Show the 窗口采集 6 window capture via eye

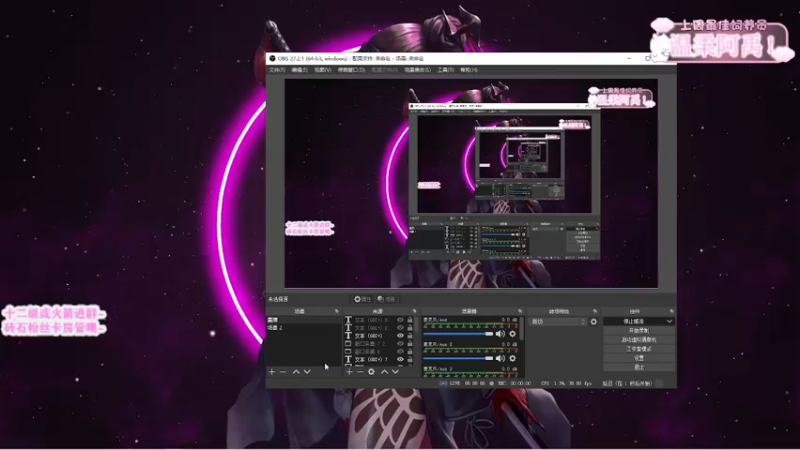tap(401, 352)
